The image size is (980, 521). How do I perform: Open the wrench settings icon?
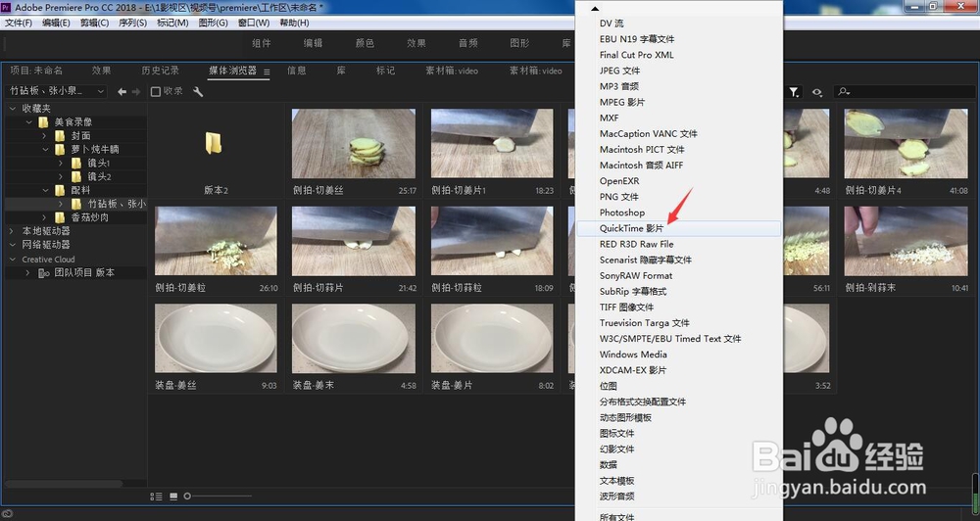(x=198, y=92)
